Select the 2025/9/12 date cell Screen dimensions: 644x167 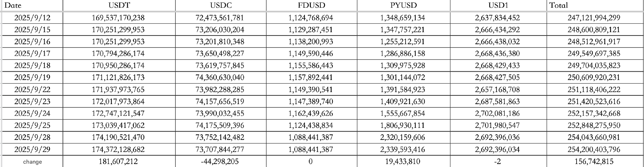point(32,18)
